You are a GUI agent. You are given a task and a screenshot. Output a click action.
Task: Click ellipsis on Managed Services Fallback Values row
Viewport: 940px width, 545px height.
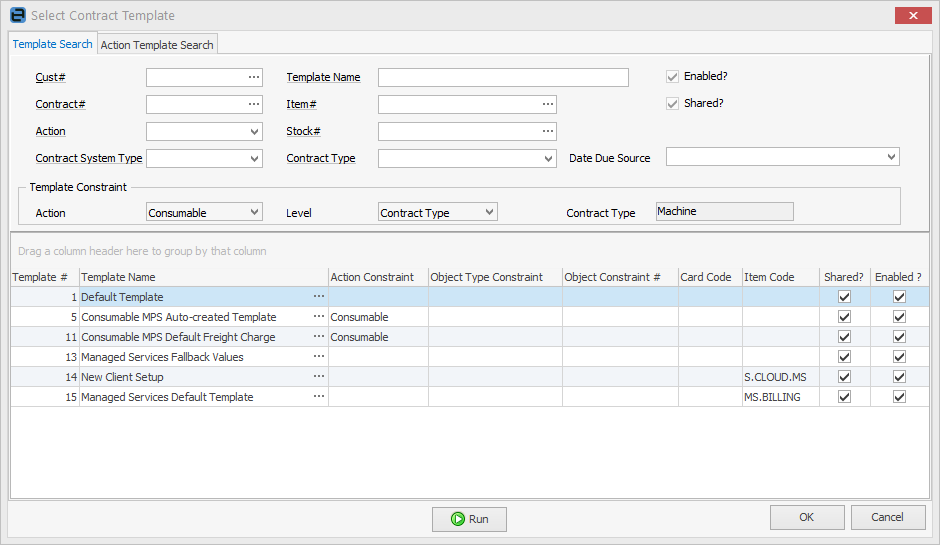(x=319, y=357)
